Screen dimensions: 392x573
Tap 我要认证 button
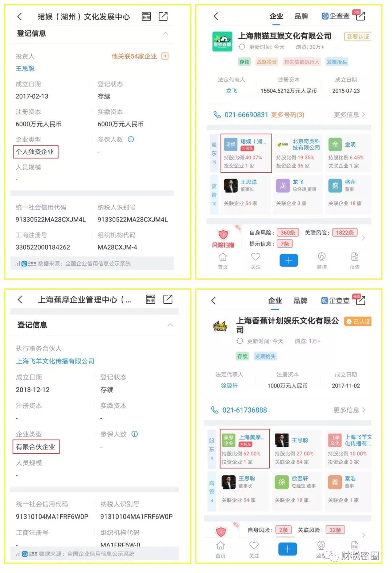358,37
